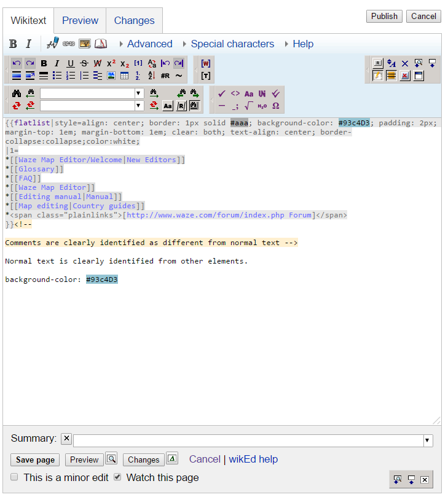Click the subscript x₂ icon
448x497 pixels.
tap(125, 63)
